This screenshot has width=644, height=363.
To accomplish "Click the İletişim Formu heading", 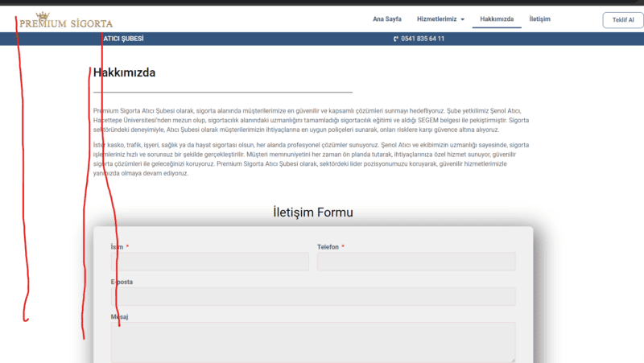I will (313, 212).
